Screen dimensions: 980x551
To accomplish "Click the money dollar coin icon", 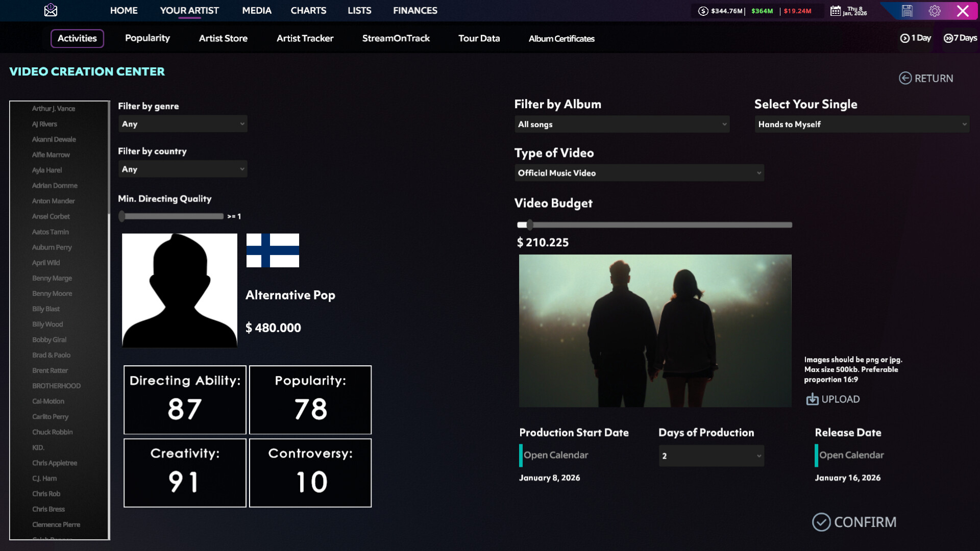I will (x=703, y=11).
